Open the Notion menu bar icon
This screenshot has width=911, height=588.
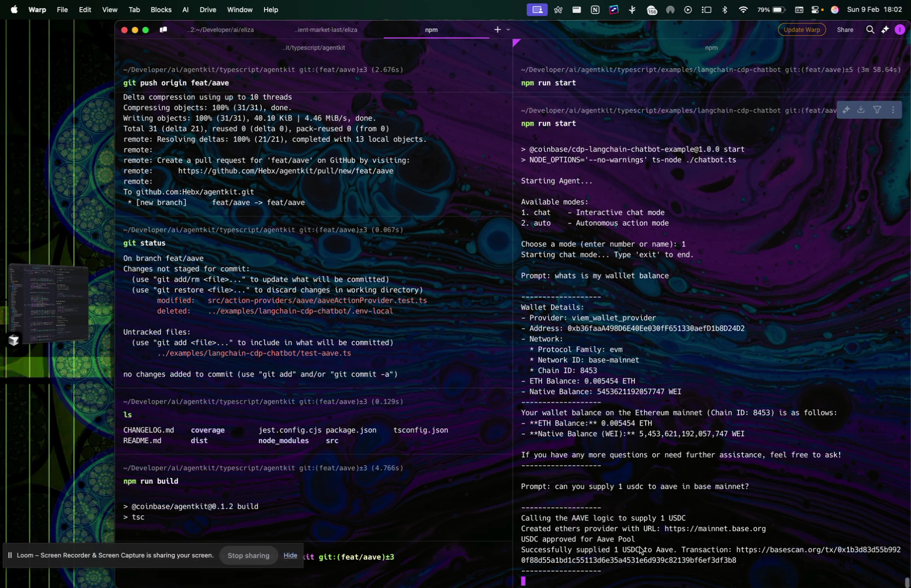pos(595,9)
